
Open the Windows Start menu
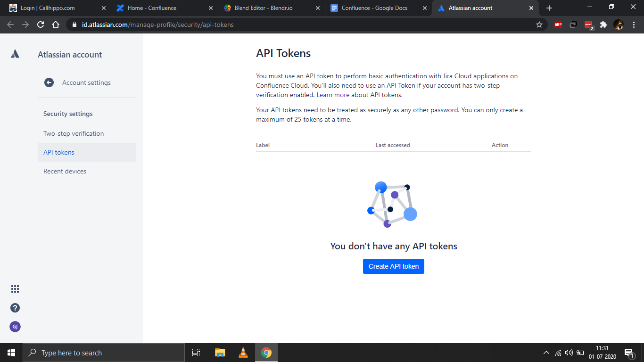[x=11, y=353]
